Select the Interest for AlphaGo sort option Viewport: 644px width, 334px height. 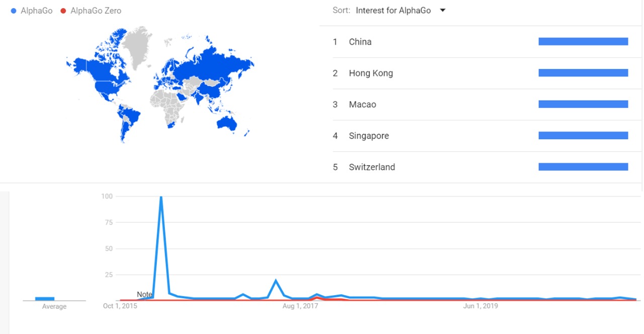[393, 11]
